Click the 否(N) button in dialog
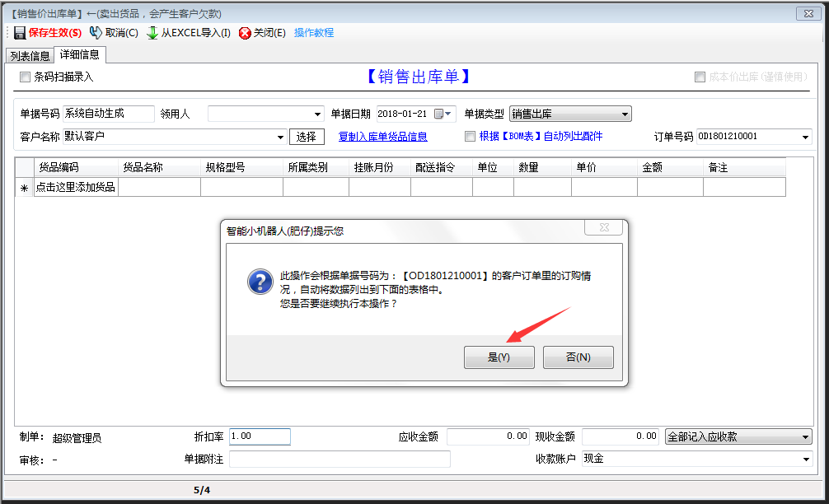829x504 pixels. pos(578,357)
